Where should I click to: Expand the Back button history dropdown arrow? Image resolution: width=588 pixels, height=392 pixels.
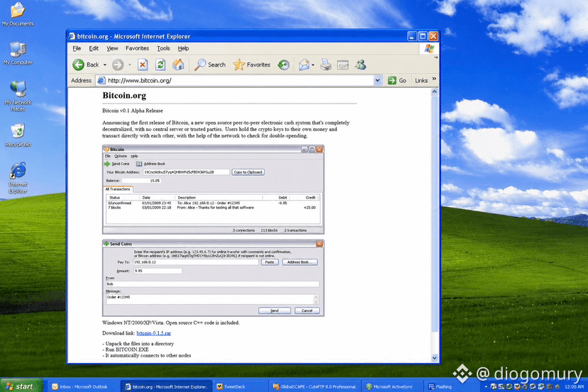tap(105, 65)
